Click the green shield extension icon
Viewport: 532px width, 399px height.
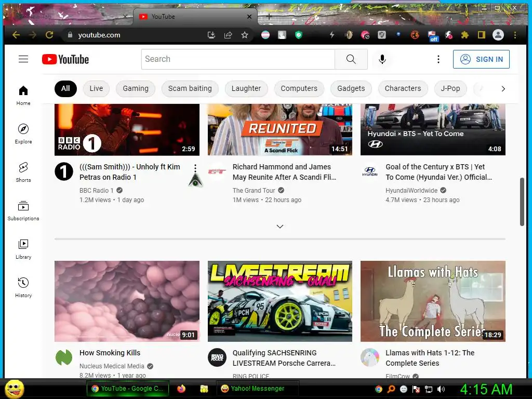click(299, 35)
